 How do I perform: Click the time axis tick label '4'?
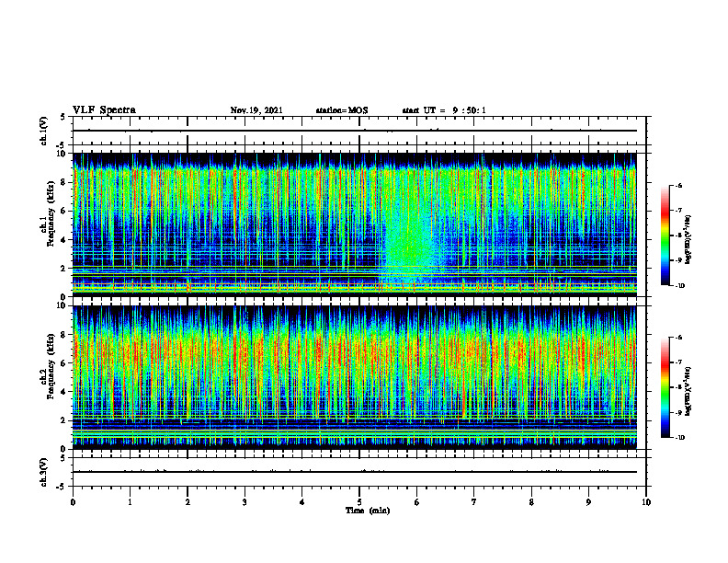click(302, 502)
